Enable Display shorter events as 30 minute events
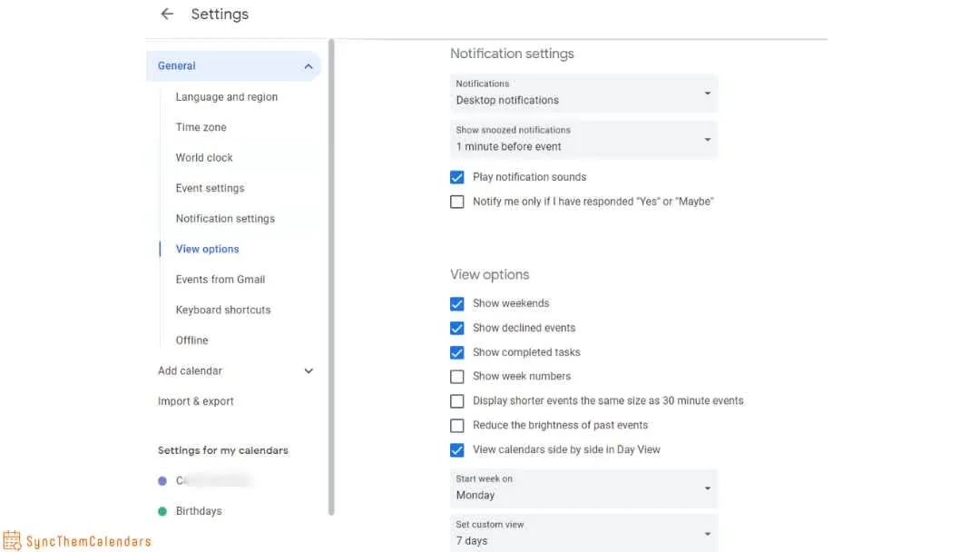 point(456,400)
